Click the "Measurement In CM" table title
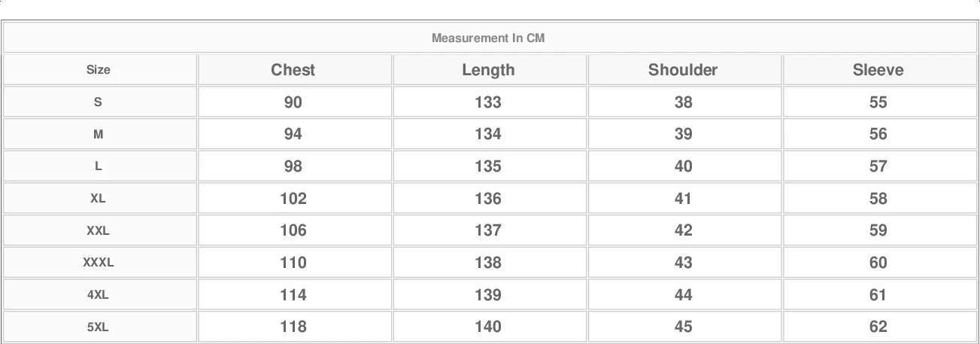 (488, 38)
